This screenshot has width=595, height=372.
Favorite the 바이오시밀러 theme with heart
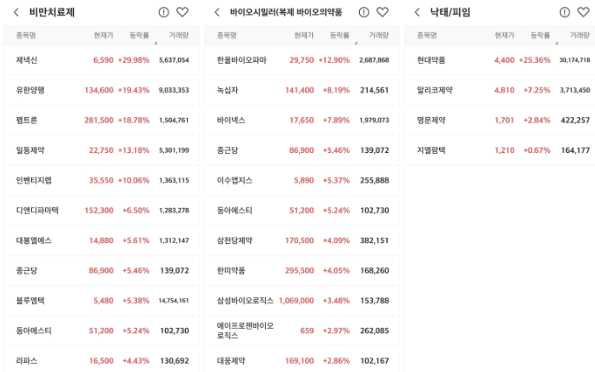pyautogui.click(x=382, y=13)
